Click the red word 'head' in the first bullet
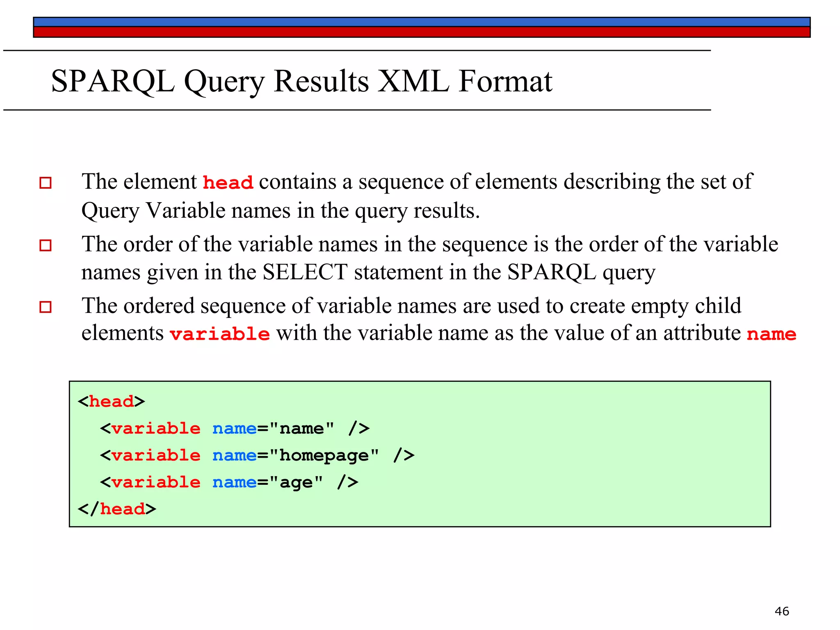The height and width of the screenshot is (630, 840). pos(228,183)
